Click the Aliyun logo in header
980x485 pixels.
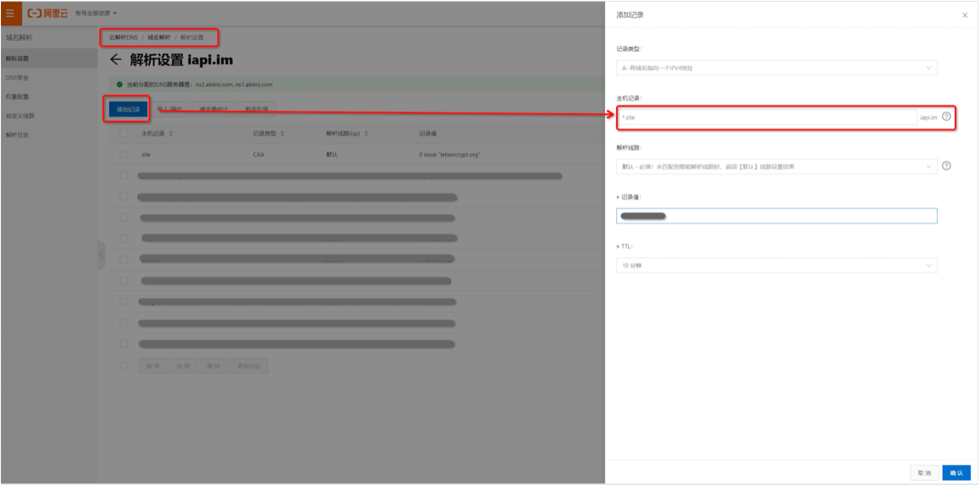point(47,14)
